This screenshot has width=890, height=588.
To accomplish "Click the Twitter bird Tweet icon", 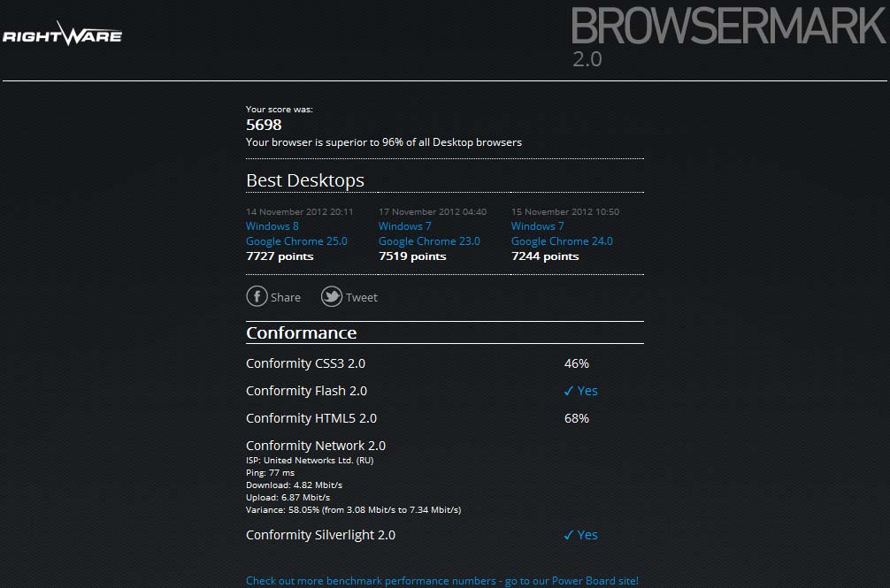I will tap(332, 297).
